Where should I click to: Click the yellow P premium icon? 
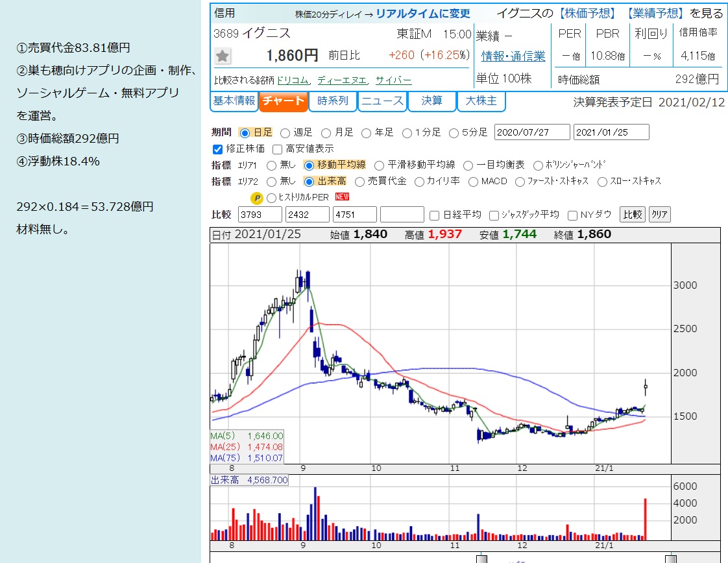click(256, 198)
